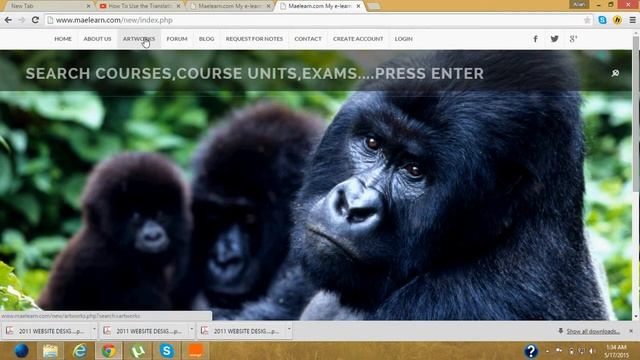Close the active Maelearn.com tab
This screenshot has height=360, width=640.
(358, 6)
